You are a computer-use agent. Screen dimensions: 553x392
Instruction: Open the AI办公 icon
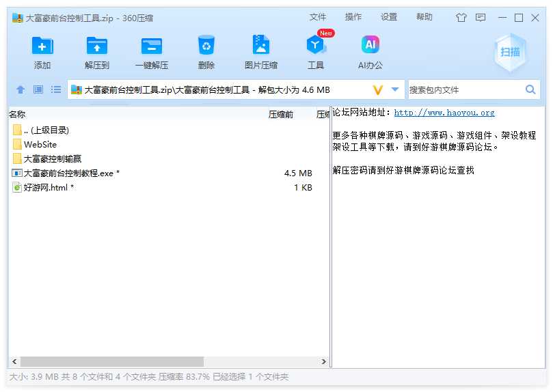(370, 44)
